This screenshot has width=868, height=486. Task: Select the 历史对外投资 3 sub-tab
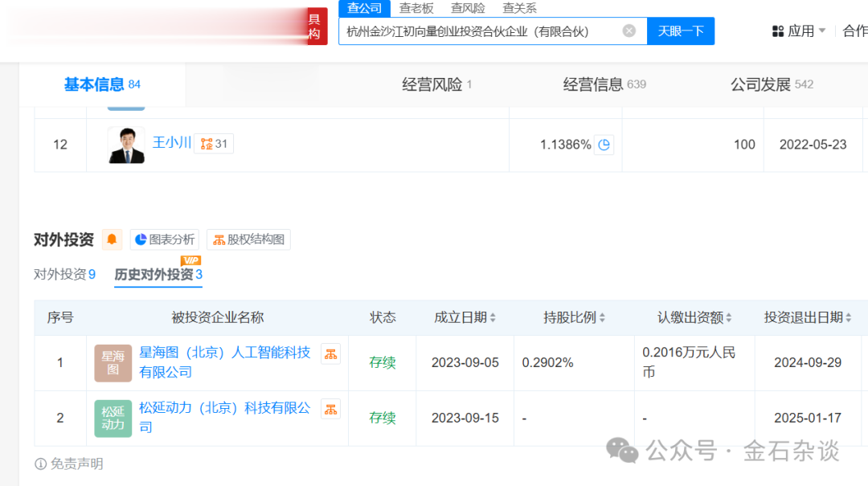(158, 274)
